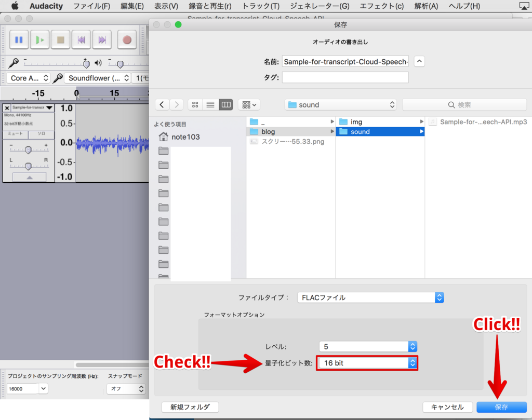532x420 pixels.
Task: Open エフェクト(c) menu
Action: pos(382,6)
